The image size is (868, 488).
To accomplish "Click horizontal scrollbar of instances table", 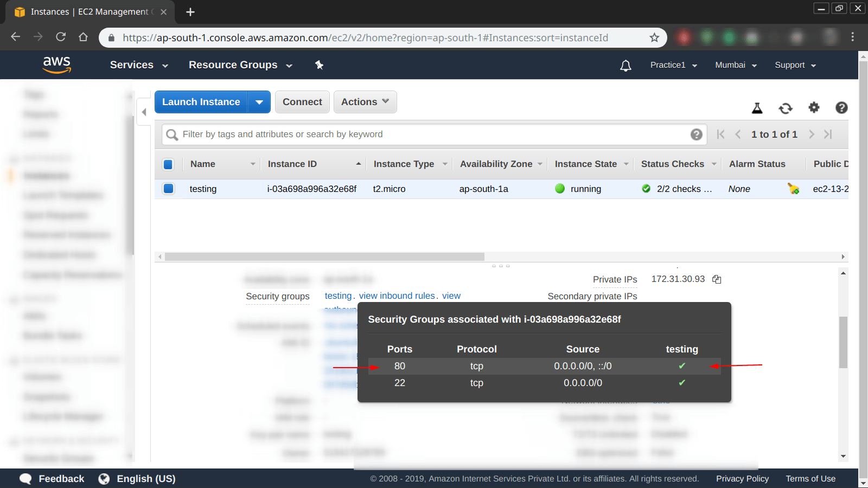I will [x=324, y=256].
